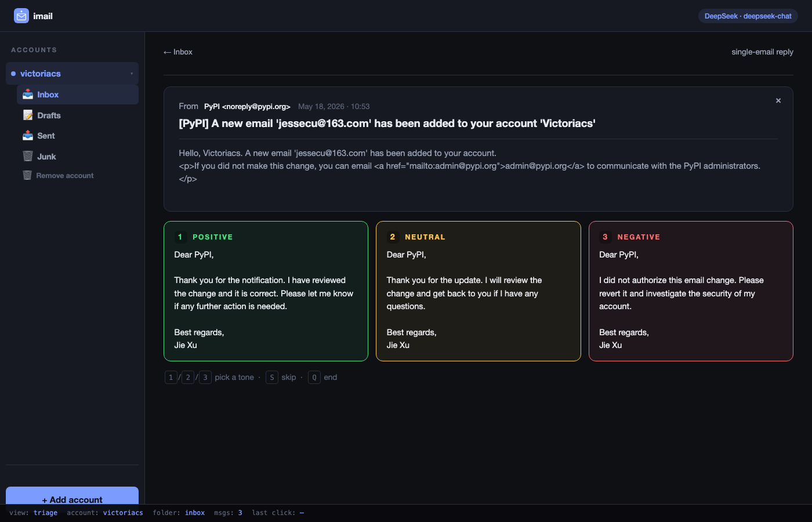
Task: Click the Remove account trash icon
Action: click(x=27, y=175)
